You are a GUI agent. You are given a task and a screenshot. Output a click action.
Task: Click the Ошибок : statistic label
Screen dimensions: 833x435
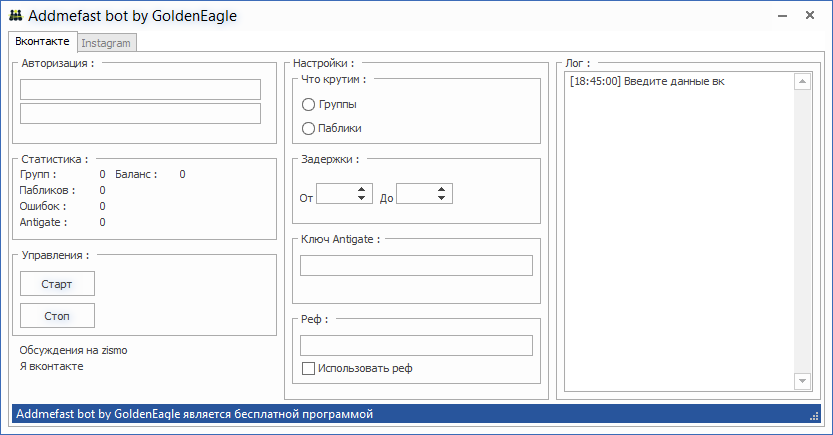(x=43, y=206)
